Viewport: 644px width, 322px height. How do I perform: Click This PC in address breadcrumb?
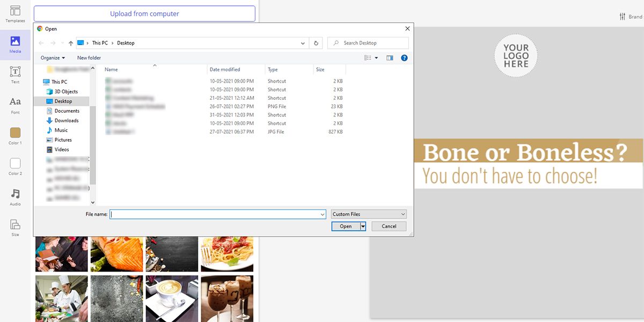(x=100, y=43)
